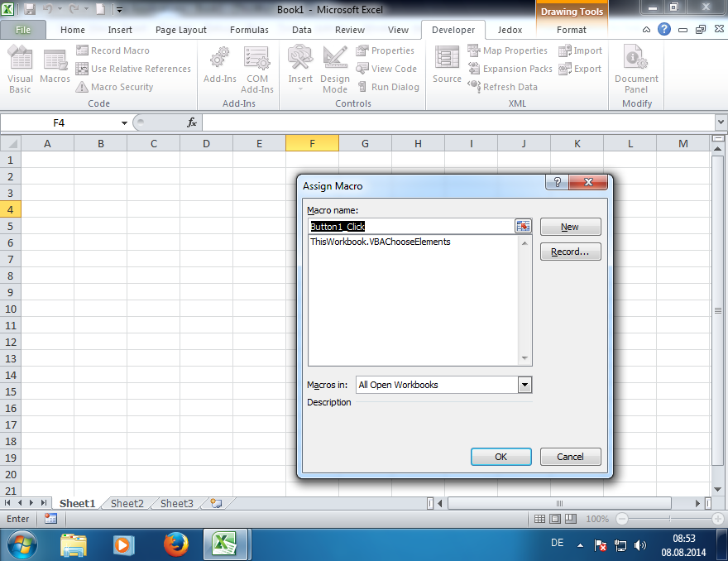Select the ThisWorkbook.VBAChooseElements macro

point(380,242)
